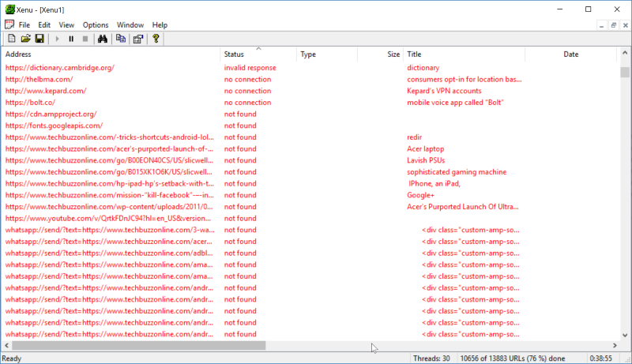
Task: Select the fonts.googleapis.com address row
Action: (x=54, y=126)
